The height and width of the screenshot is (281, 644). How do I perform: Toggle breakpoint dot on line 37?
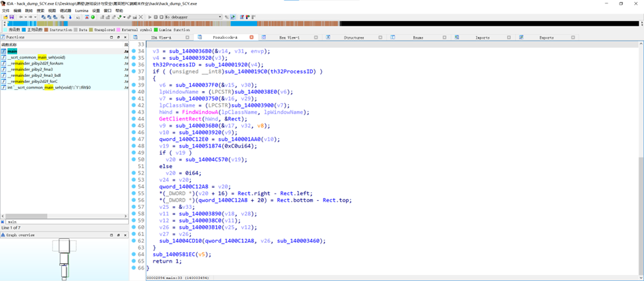134,71
